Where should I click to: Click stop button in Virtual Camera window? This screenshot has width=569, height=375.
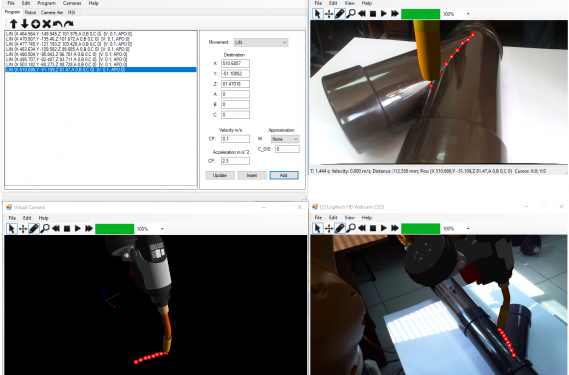pos(67,229)
